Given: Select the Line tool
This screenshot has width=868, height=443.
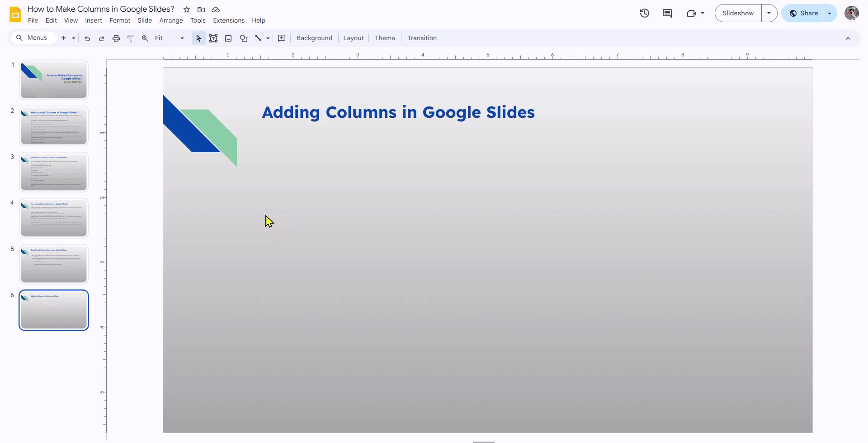Looking at the screenshot, I should (x=258, y=38).
